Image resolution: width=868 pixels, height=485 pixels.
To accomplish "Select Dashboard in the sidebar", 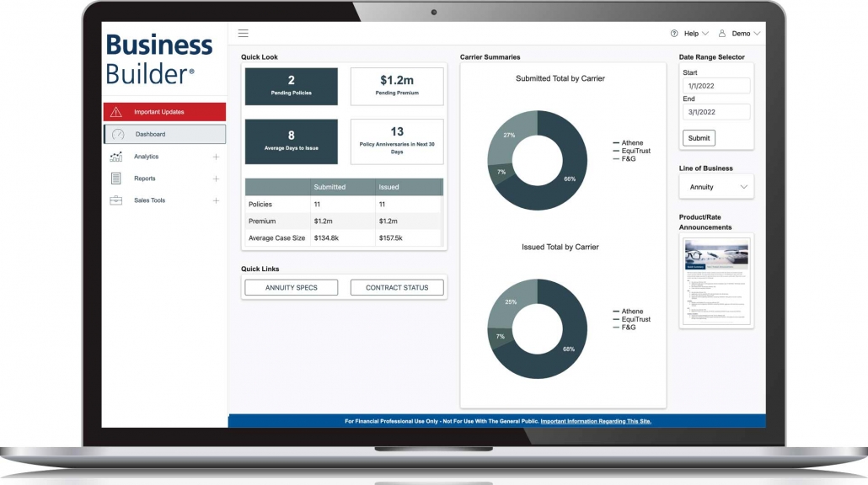I will pos(164,135).
